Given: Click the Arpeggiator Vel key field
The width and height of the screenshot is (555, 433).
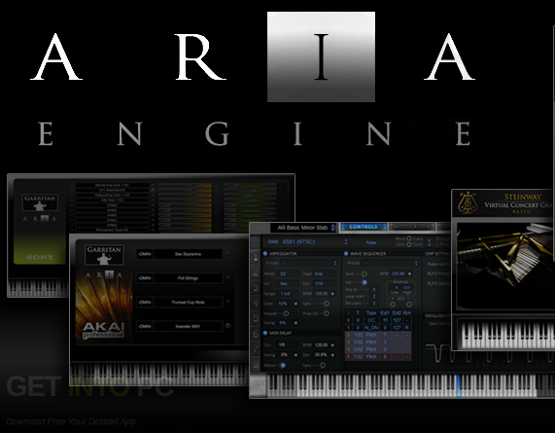Looking at the screenshot, I should (288, 284).
